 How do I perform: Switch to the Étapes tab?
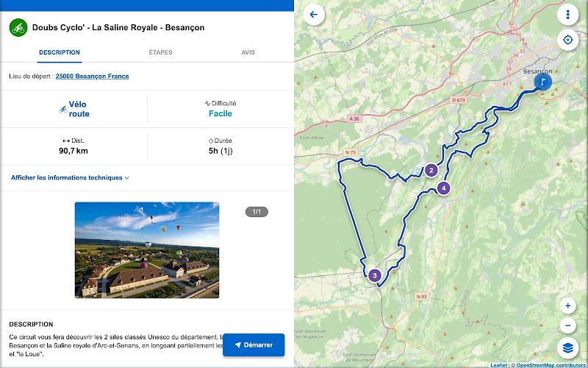point(160,52)
